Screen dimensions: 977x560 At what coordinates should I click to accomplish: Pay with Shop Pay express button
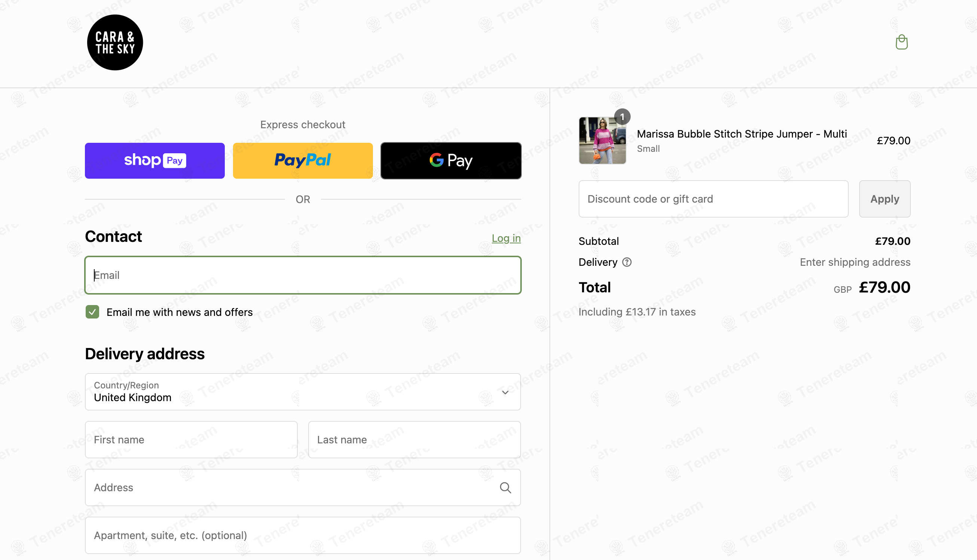pyautogui.click(x=155, y=161)
